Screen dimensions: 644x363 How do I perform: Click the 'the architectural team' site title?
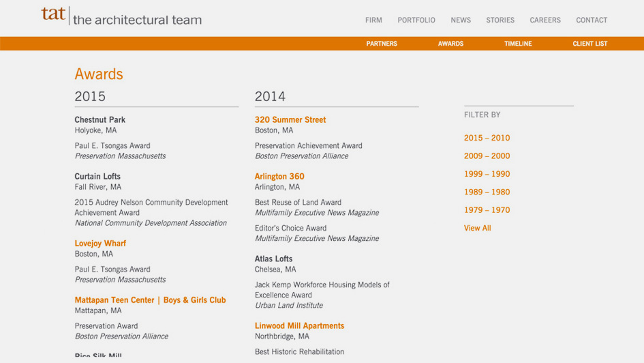click(137, 20)
